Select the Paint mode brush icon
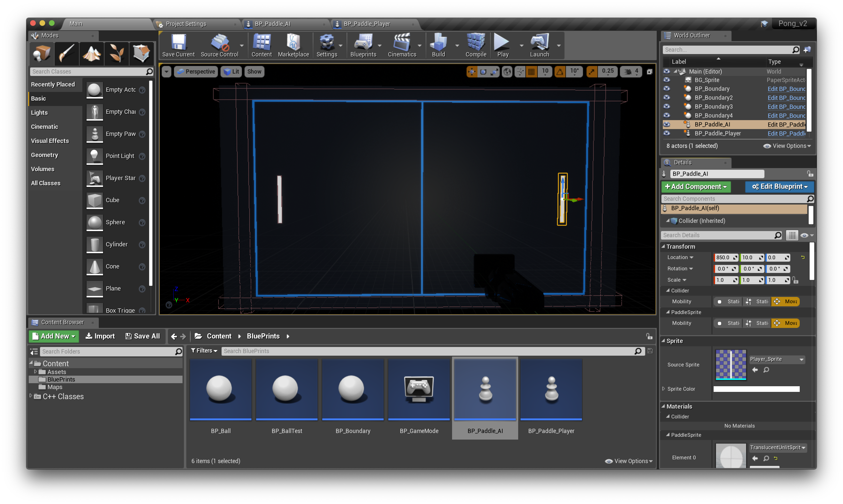Image resolution: width=843 pixels, height=504 pixels. (66, 53)
